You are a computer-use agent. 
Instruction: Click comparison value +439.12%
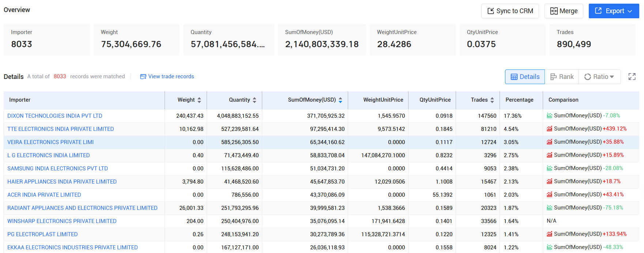(615, 129)
